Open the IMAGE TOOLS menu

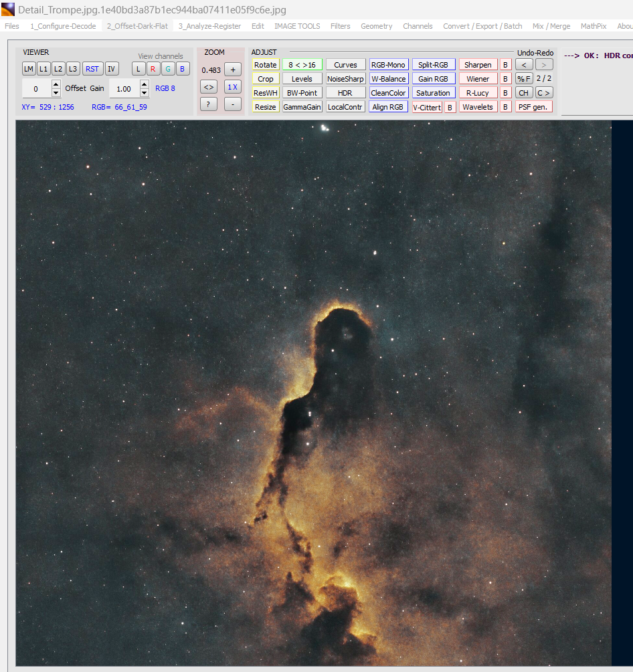(297, 26)
